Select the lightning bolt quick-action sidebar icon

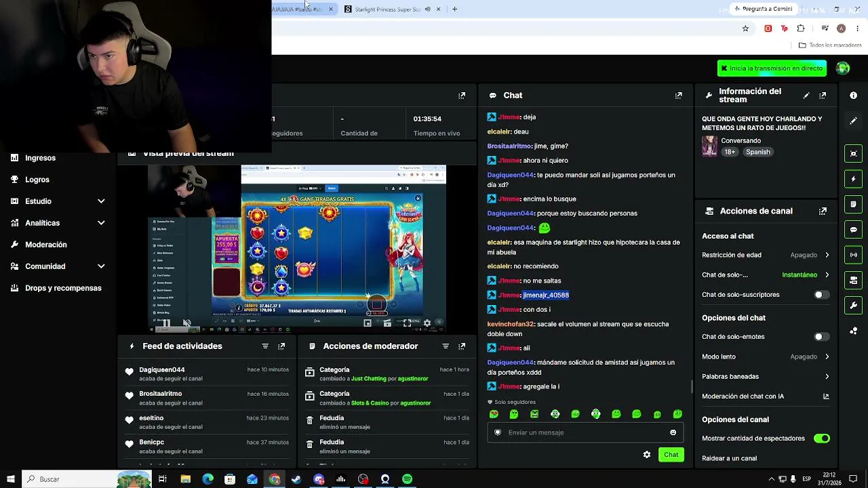point(853,179)
